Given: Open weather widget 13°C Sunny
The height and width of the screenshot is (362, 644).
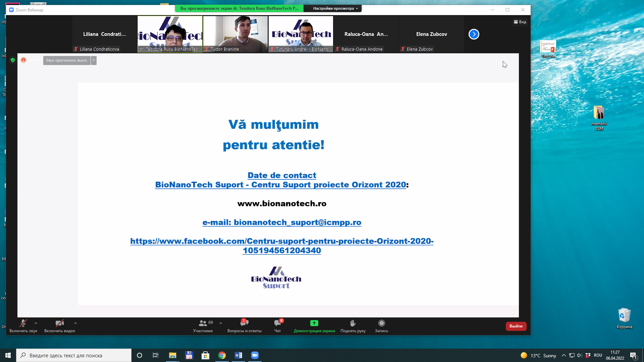Looking at the screenshot, I should click(x=538, y=355).
